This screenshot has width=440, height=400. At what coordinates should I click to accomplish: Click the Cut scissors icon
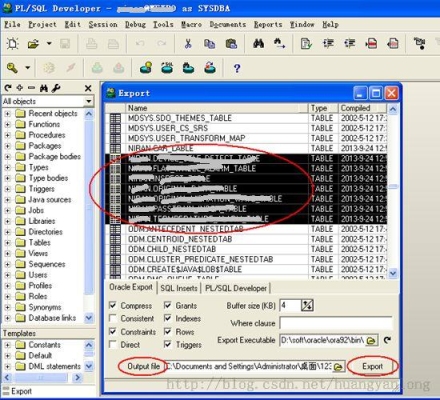188,44
